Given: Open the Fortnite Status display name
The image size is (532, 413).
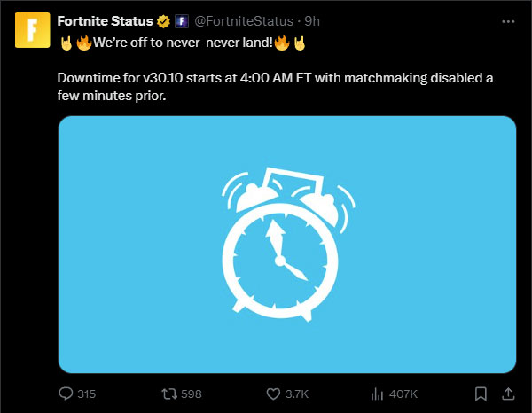Looking at the screenshot, I should click(105, 21).
